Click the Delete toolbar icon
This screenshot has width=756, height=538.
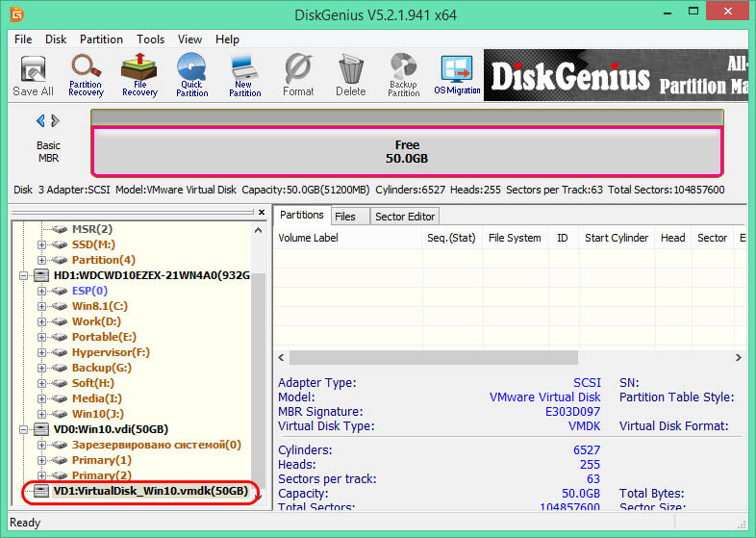(x=350, y=75)
